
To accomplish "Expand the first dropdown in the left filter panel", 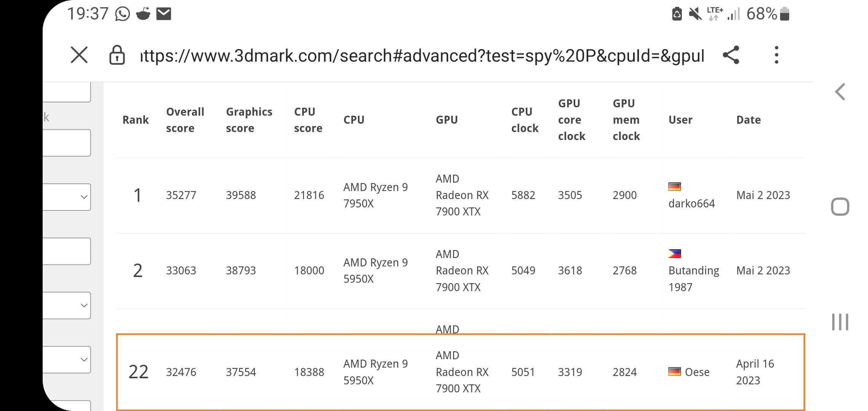I will click(67, 197).
